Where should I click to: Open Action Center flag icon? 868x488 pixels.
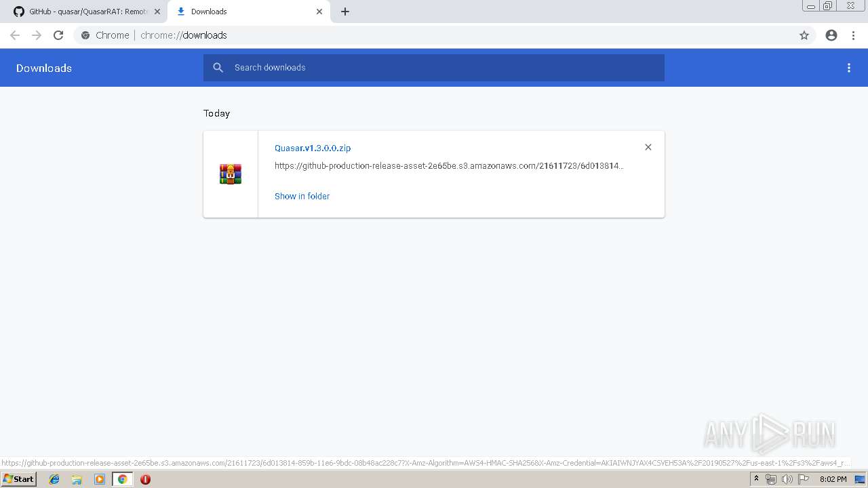tap(804, 479)
